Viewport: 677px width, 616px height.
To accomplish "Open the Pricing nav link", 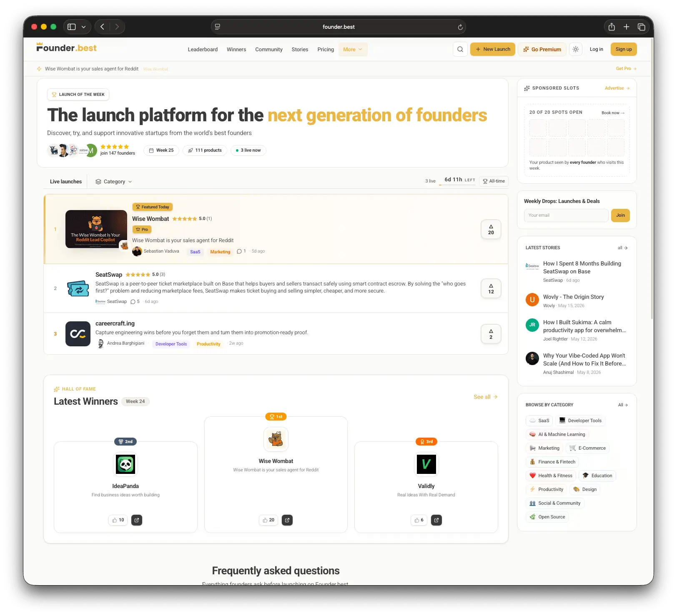I will pyautogui.click(x=326, y=49).
